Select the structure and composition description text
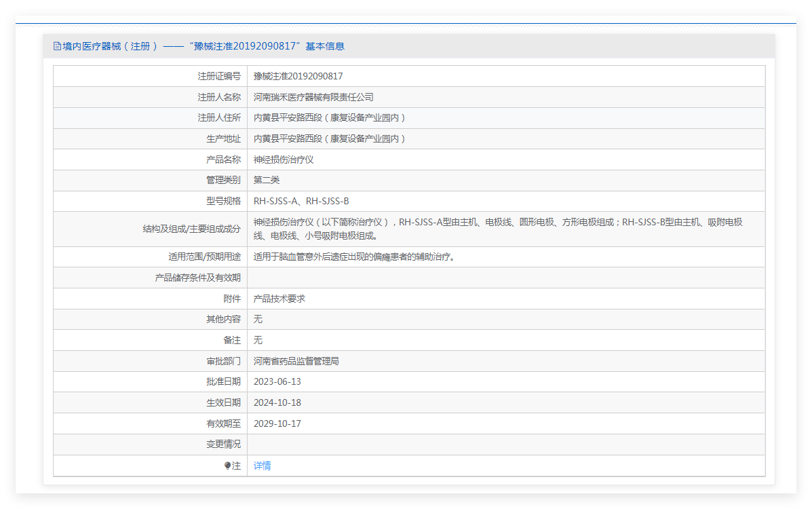Screen dimensions: 812x509 [498, 229]
